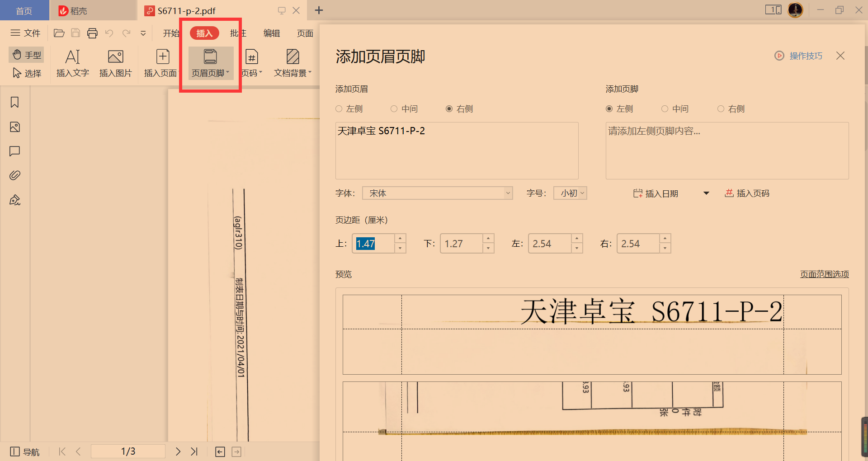Click the 插入日期 button
Screen dimensions: 868x461
click(x=656, y=193)
